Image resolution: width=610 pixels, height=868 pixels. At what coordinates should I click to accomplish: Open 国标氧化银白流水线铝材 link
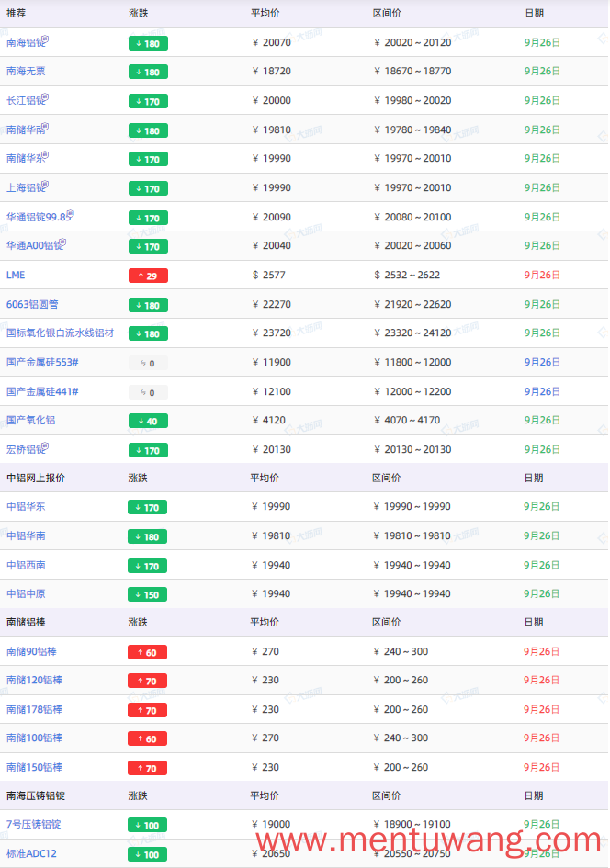click(x=60, y=333)
